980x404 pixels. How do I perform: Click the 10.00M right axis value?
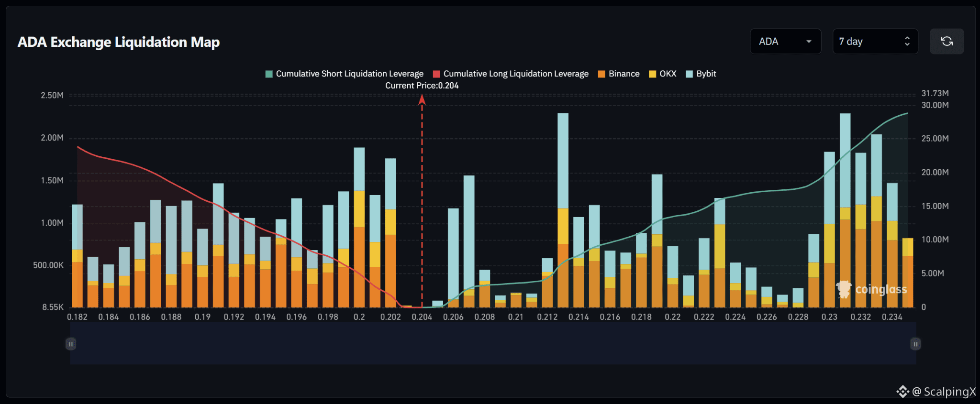(935, 240)
